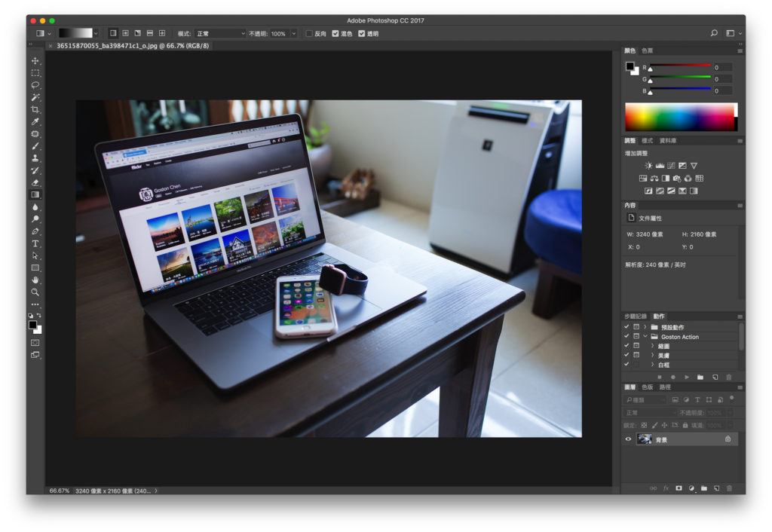
Task: Add a Curves adjustment
Action: [x=671, y=166]
